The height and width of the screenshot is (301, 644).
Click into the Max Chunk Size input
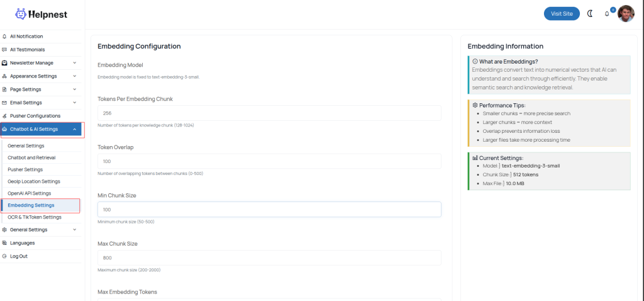pos(269,258)
